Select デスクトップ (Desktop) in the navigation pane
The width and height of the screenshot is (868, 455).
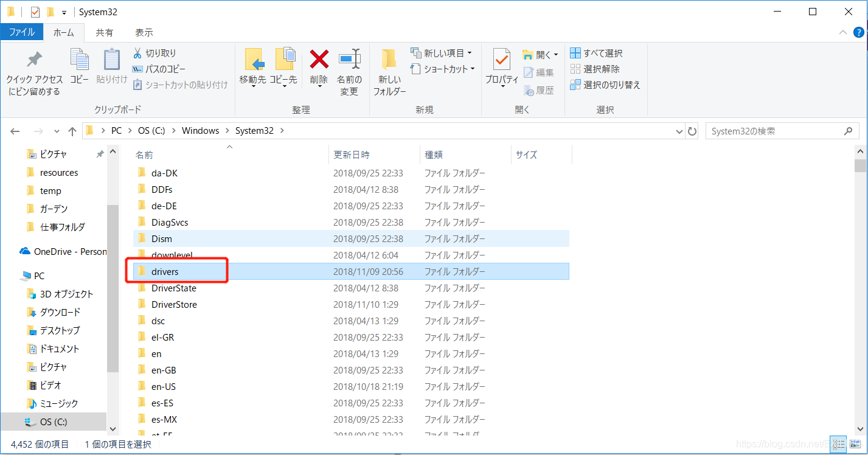(53, 330)
